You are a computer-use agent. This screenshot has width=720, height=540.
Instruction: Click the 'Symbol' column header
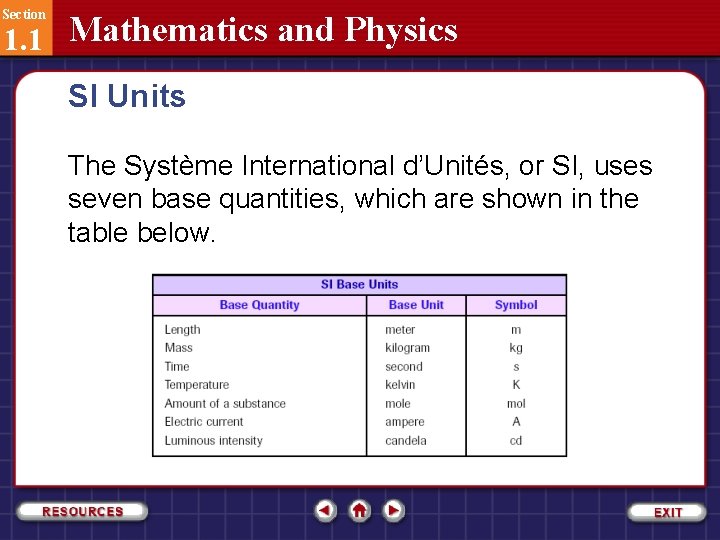[x=516, y=305]
